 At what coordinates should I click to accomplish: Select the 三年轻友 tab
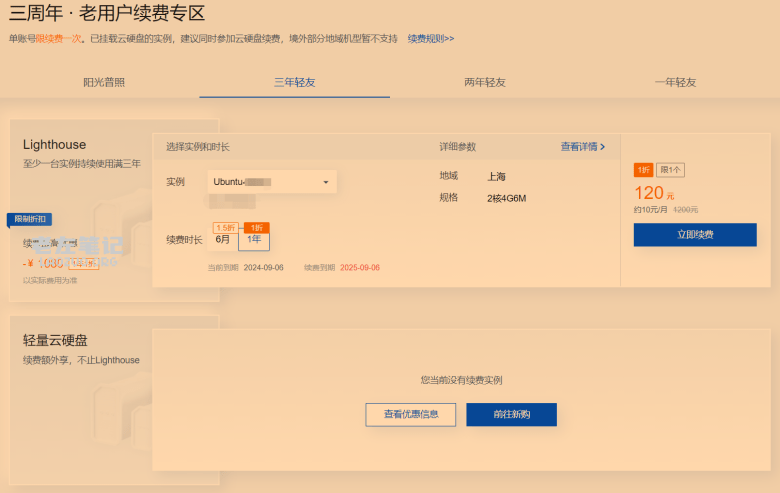[294, 82]
